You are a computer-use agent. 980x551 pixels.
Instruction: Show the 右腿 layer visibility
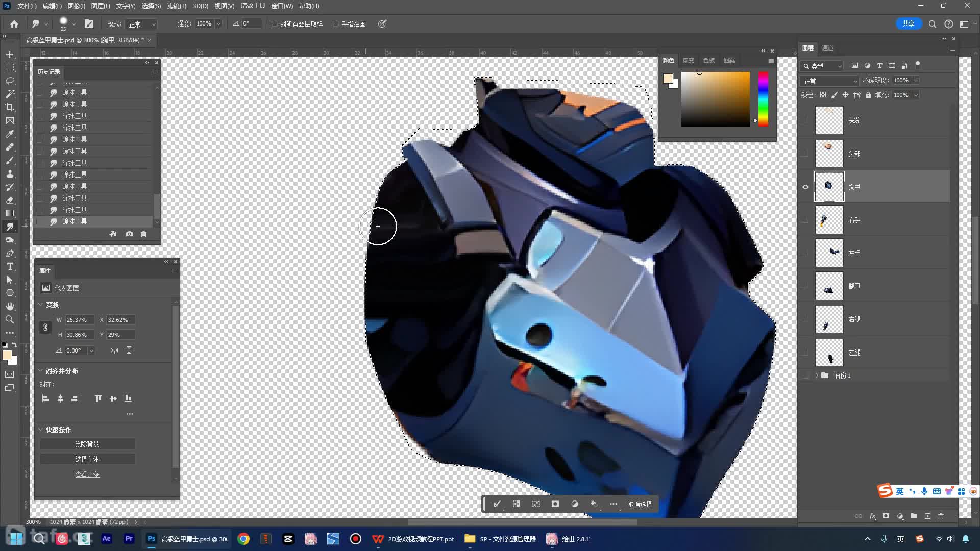(x=805, y=319)
